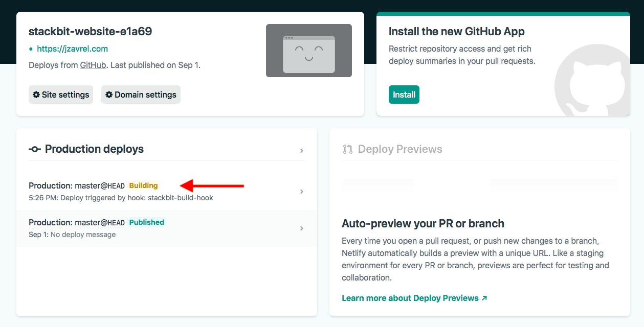Viewport: 644px width, 327px height.
Task: Open the Sep 1 No deploy message entry
Action: 167,228
